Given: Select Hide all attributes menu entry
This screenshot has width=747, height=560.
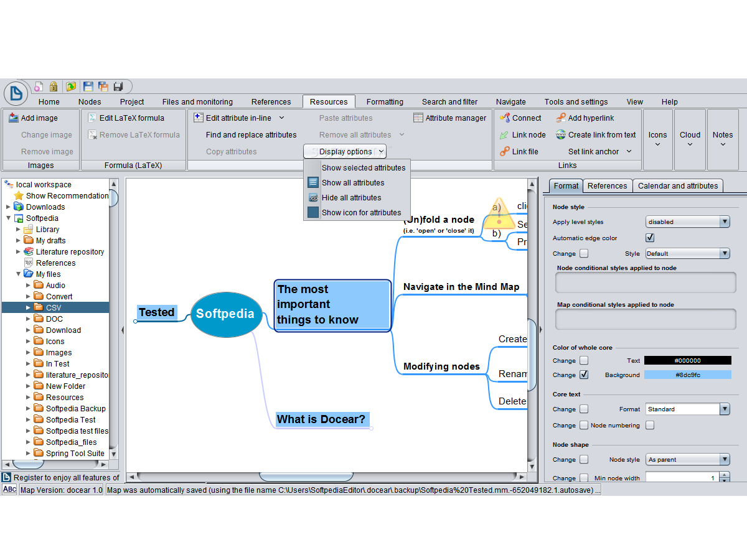Looking at the screenshot, I should point(351,198).
